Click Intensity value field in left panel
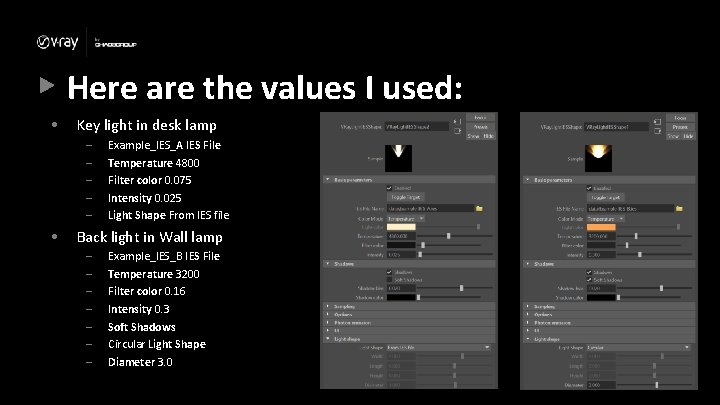Screen dimensions: 720x405 pos(401,254)
